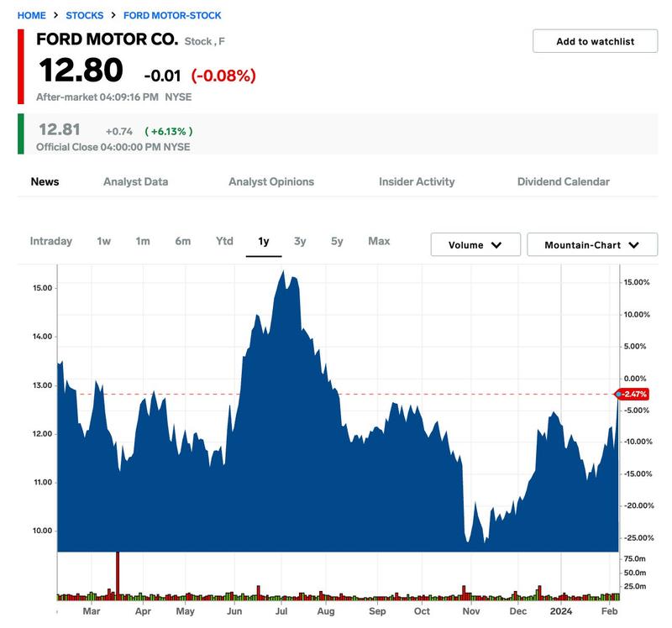This screenshot has width=672, height=628.
Task: Show the Max chart range
Action: click(379, 241)
